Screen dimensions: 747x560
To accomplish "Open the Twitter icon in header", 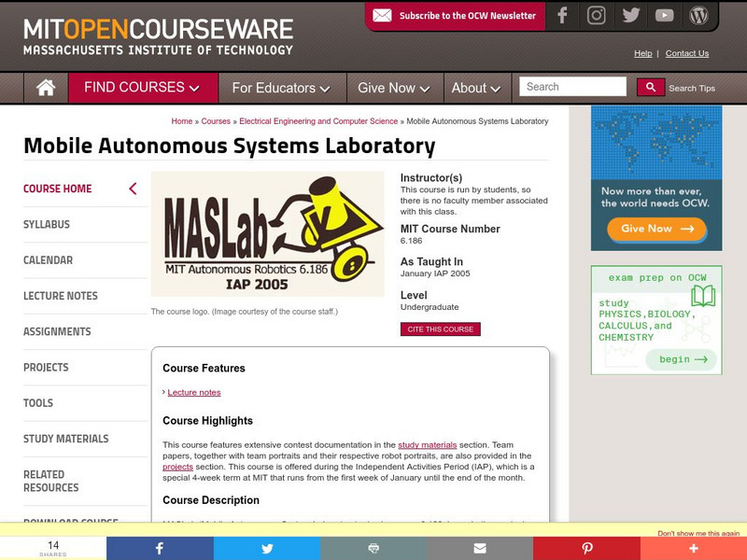I will pos(631,15).
